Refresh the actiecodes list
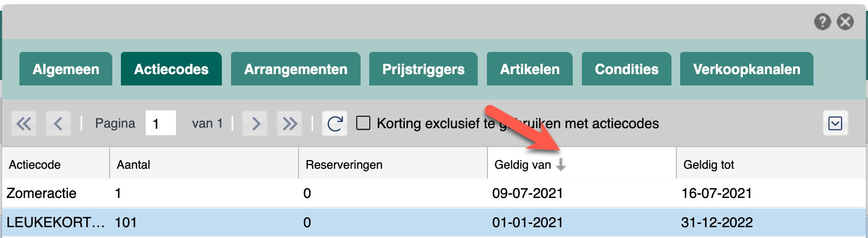This screenshot has width=868, height=238. tap(335, 123)
